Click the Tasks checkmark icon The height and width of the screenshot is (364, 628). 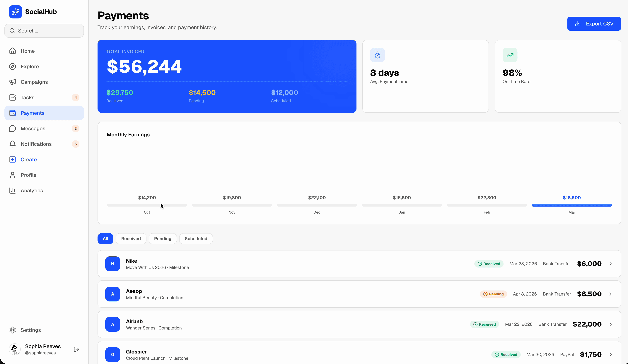13,97
